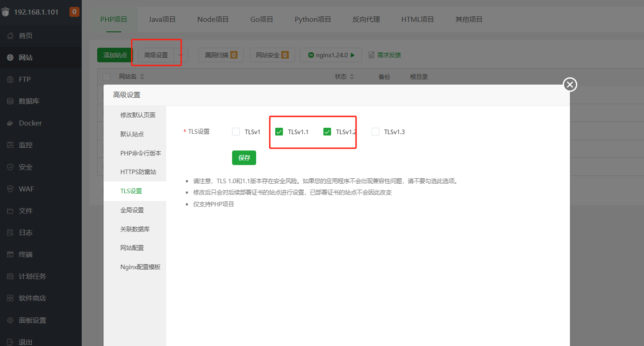The width and height of the screenshot is (644, 346).
Task: Enable the TLSv1 checkbox
Action: pos(236,132)
